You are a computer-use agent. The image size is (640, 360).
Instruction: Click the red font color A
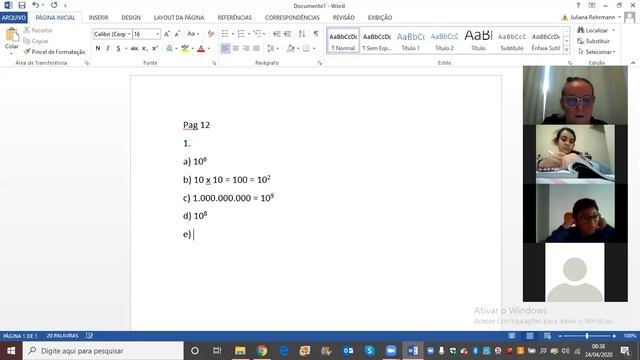[x=201, y=49]
